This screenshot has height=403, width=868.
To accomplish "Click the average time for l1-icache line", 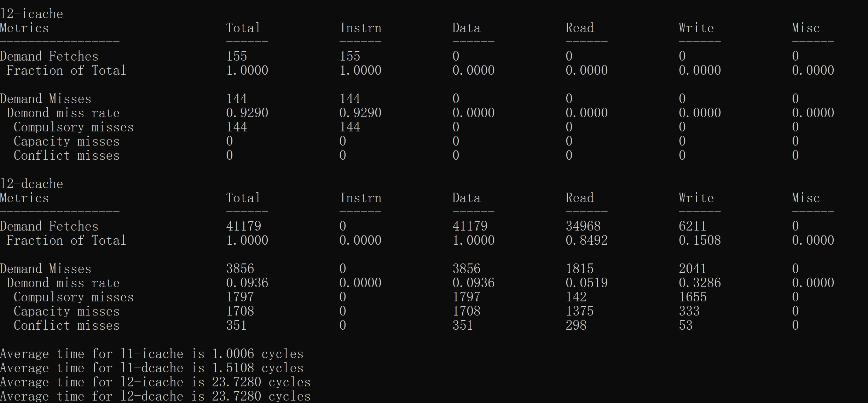I will pos(152,353).
